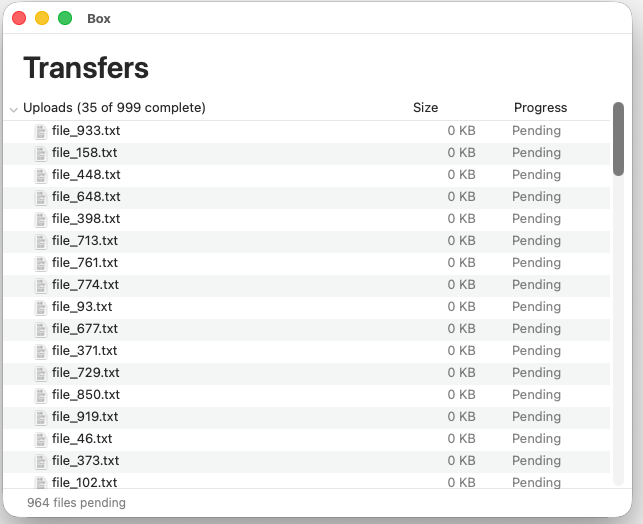Select the file_398.txt entry
The image size is (643, 524).
point(307,219)
